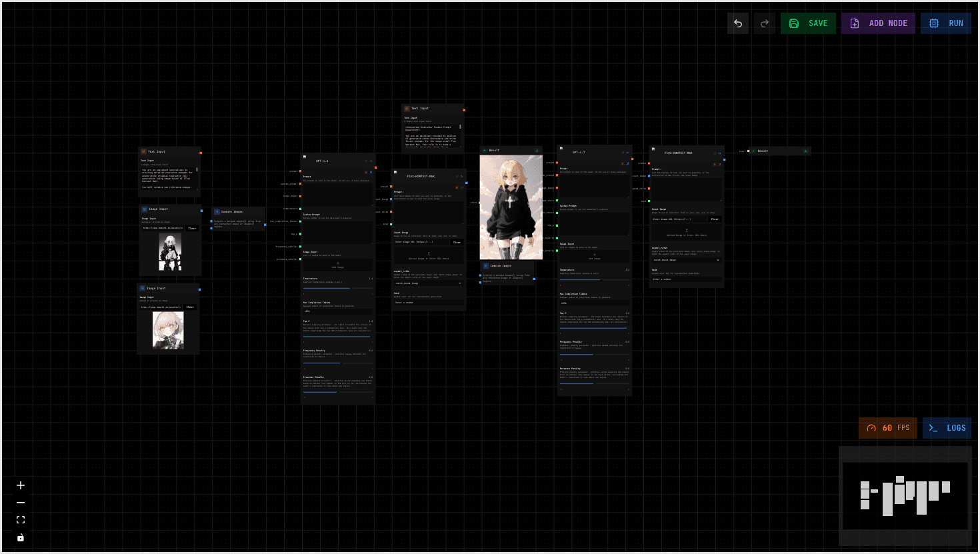Click the white-haired portrait reference image
This screenshot has height=554, width=980.
(x=168, y=330)
